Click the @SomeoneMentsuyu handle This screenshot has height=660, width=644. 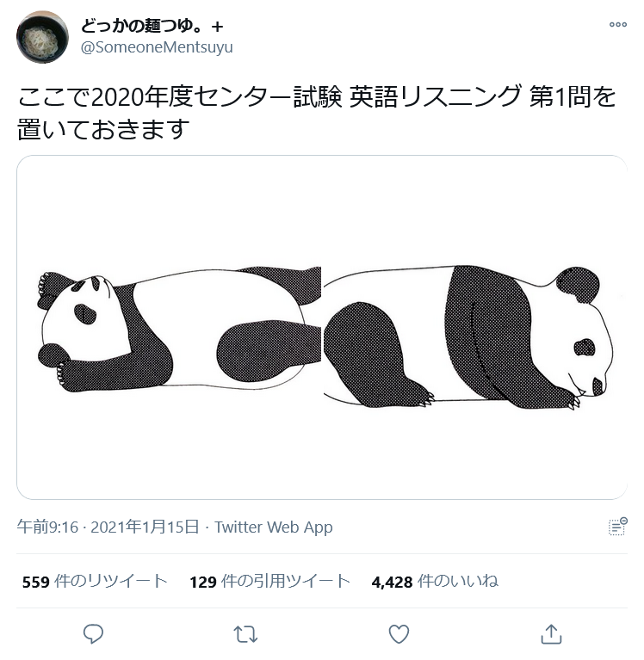(156, 47)
